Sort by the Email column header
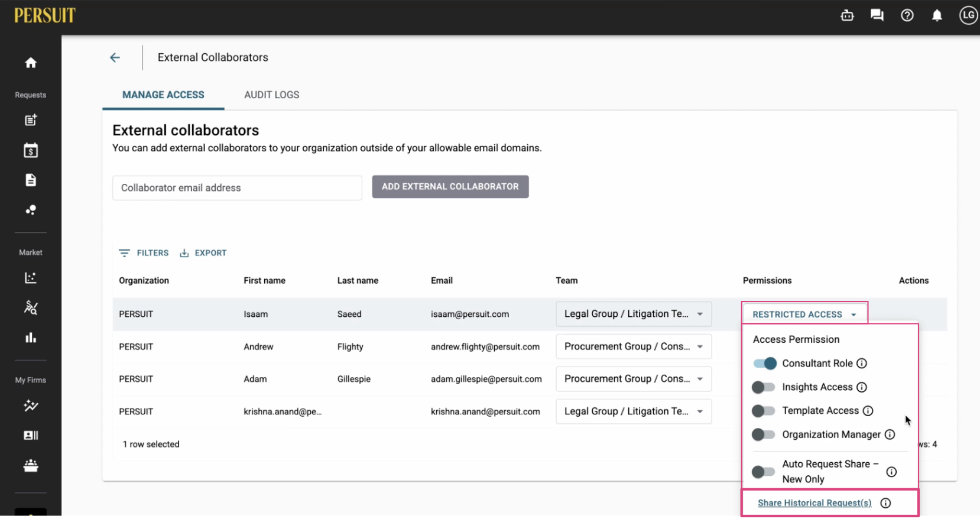The height and width of the screenshot is (519, 980). coord(442,281)
